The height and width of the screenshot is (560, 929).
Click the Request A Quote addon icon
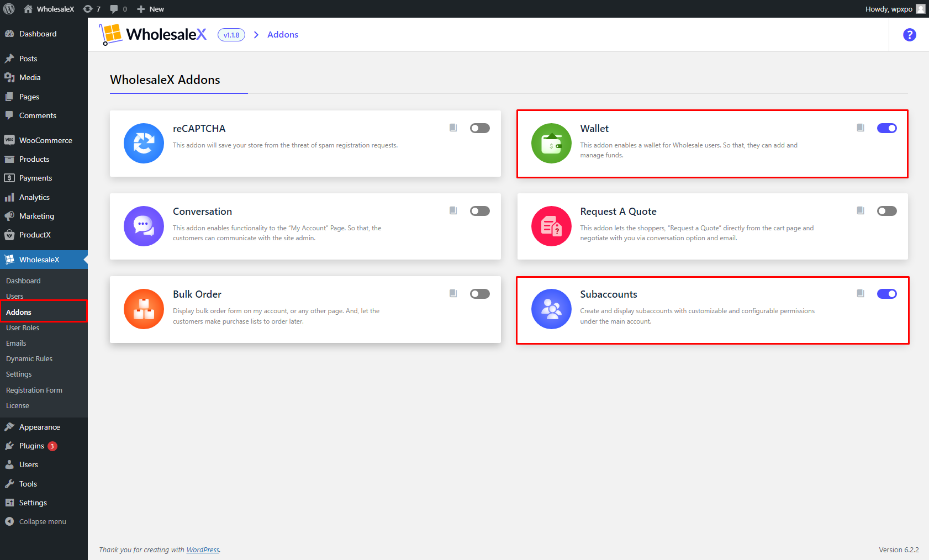pyautogui.click(x=551, y=226)
